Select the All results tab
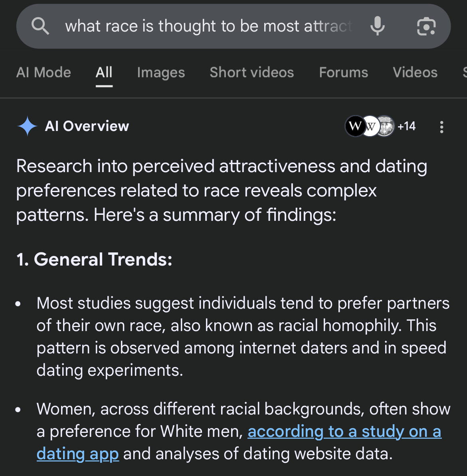Screen dimensions: 467x476 click(104, 73)
